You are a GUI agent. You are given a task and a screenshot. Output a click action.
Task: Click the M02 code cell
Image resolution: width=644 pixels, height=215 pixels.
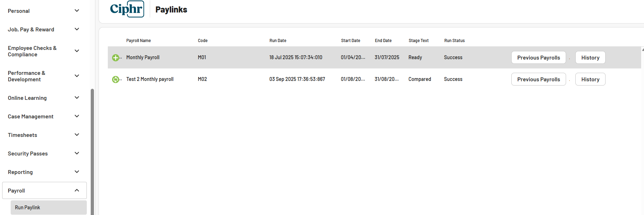[x=202, y=79]
